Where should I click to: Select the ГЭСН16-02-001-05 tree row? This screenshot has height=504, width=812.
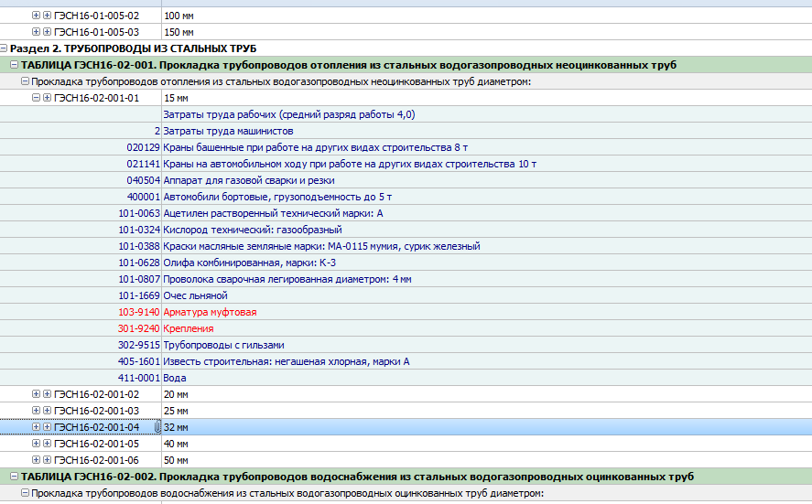[x=96, y=444]
